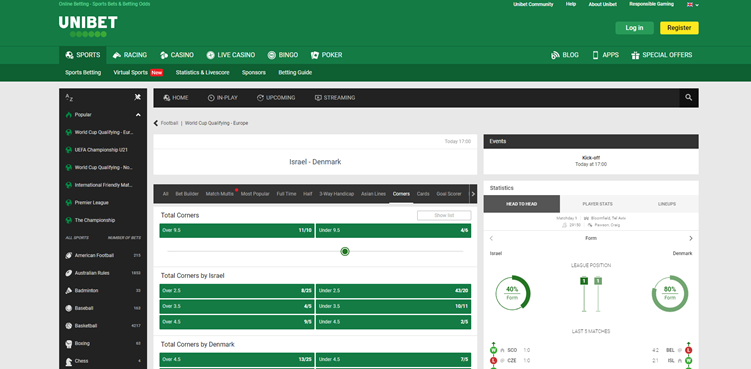Viewport: 751px width, 369px height.
Task: Click the Poker cards icon
Action: (x=315, y=55)
